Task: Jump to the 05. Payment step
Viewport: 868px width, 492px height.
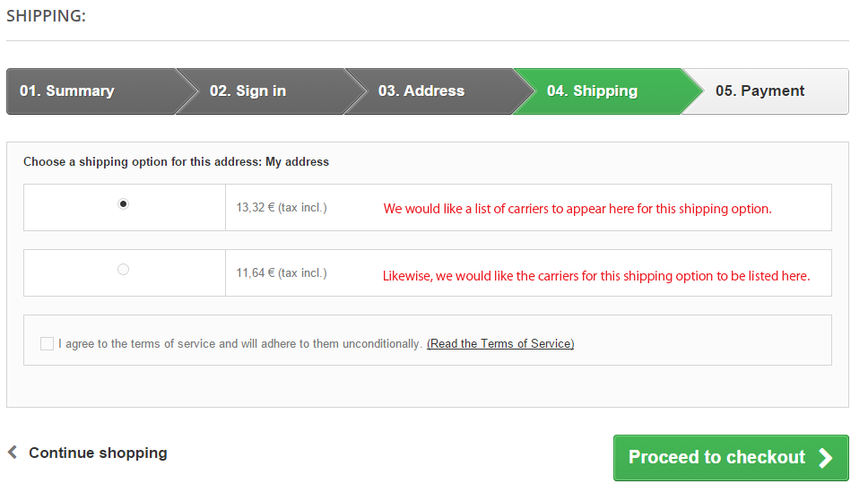Action: tap(759, 91)
